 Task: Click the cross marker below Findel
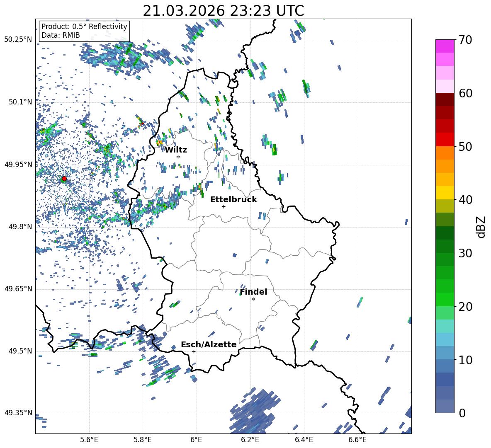253,299
